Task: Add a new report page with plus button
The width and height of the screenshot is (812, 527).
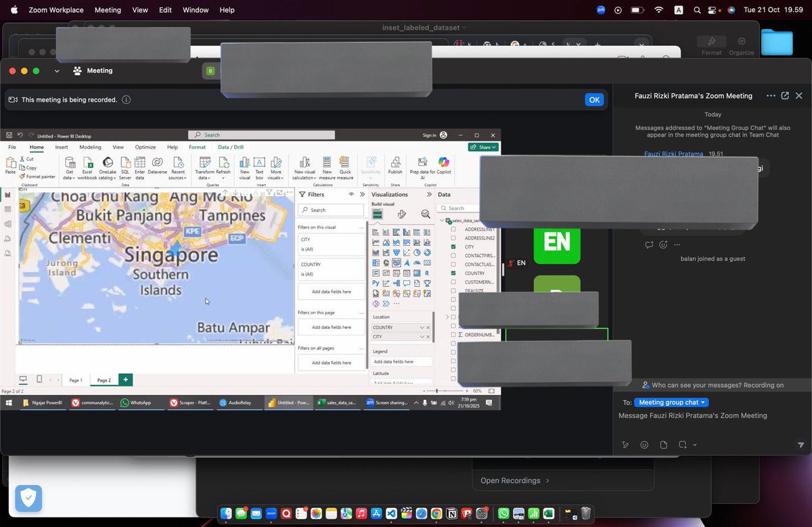Action: (125, 380)
